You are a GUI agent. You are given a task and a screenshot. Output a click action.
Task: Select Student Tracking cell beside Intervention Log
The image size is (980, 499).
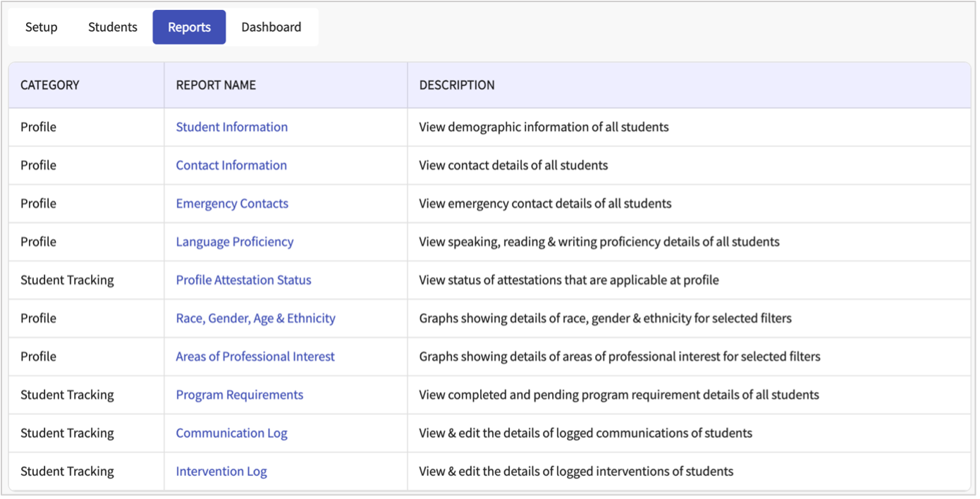click(67, 472)
